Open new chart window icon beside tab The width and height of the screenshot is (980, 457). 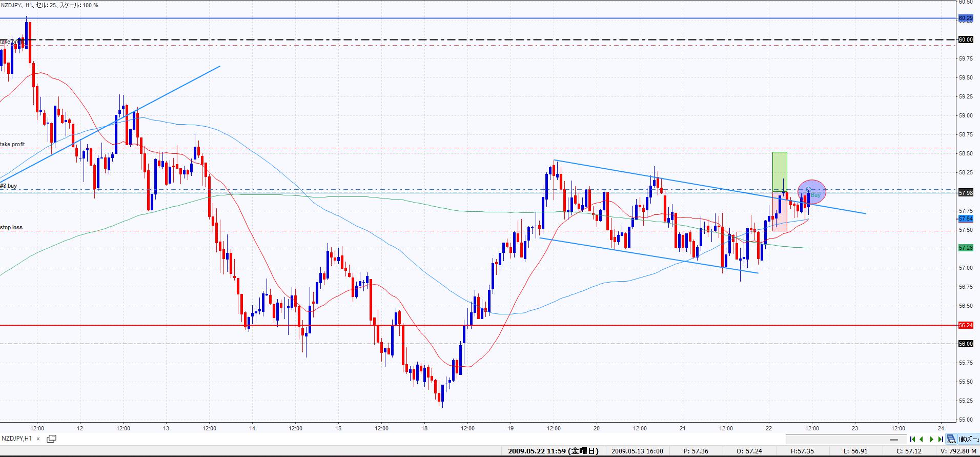point(51,439)
